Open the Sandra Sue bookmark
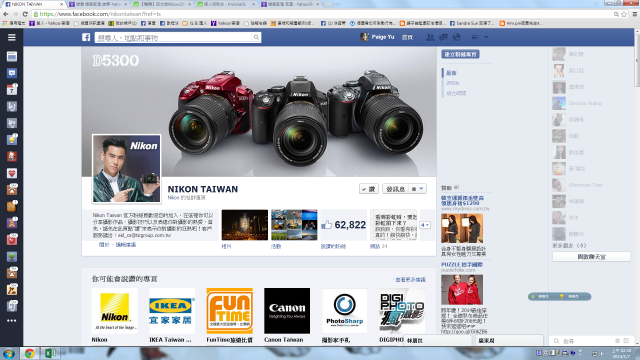640x360 pixels. click(x=471, y=23)
